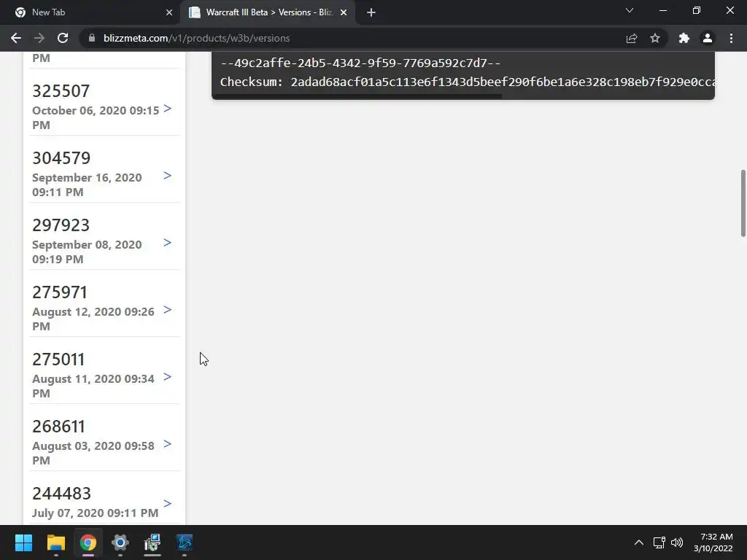Expand the chevron for September 16, 2020
747x560 pixels.
pyautogui.click(x=167, y=176)
